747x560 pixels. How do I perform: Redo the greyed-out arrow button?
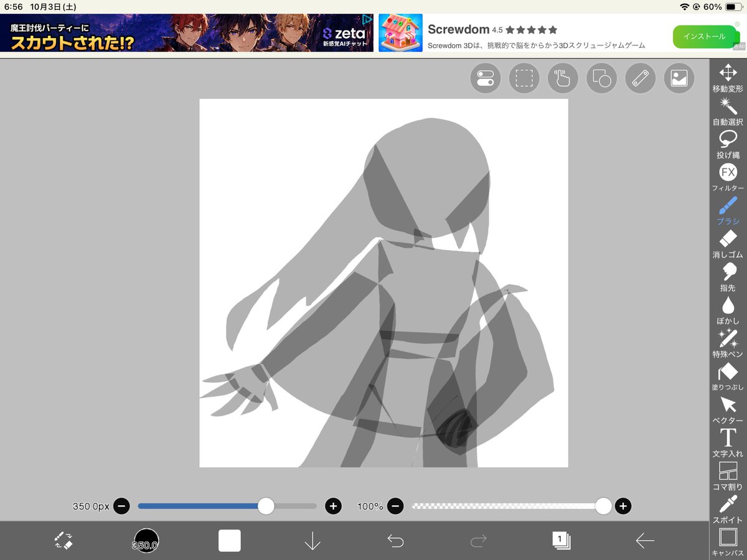coord(479,541)
